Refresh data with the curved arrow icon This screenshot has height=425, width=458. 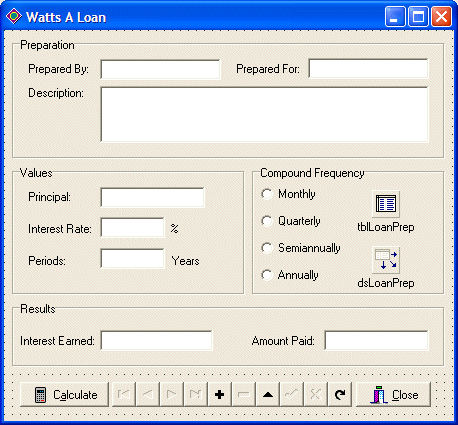(340, 395)
